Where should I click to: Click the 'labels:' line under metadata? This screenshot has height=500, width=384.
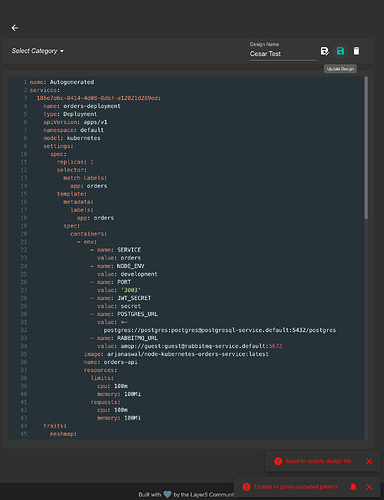pyautogui.click(x=82, y=210)
